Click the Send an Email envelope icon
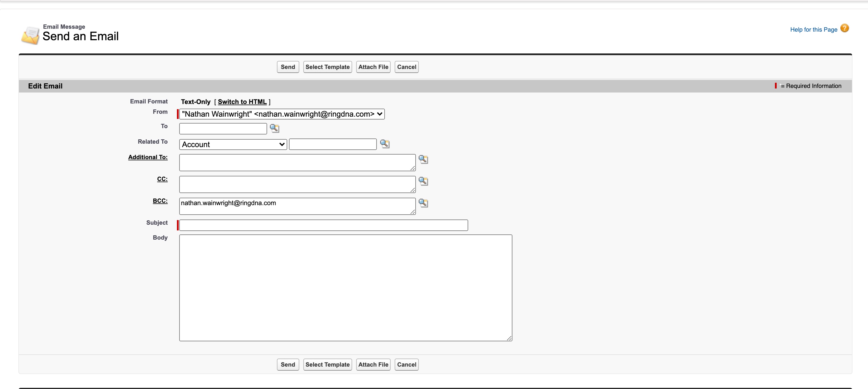The width and height of the screenshot is (868, 389). coord(30,36)
